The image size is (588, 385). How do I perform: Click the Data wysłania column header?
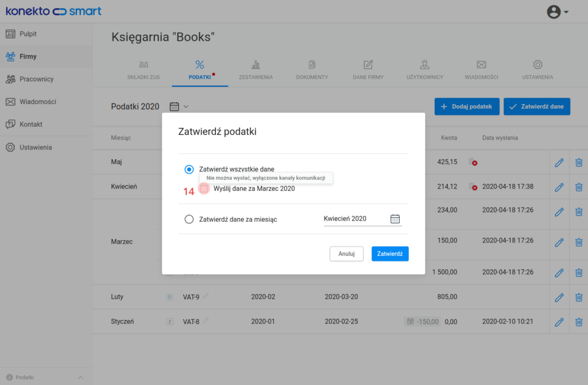coord(500,138)
